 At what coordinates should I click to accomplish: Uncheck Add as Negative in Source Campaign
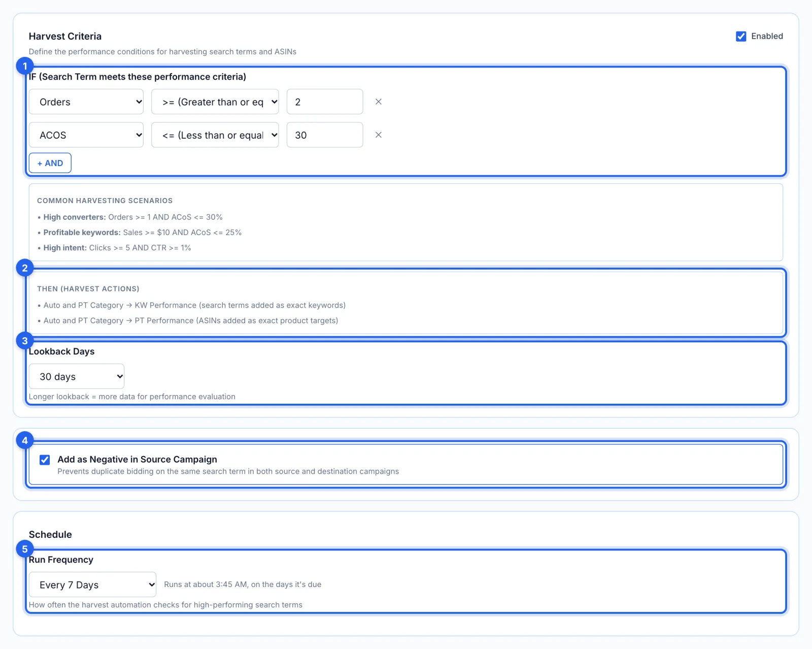click(x=45, y=460)
